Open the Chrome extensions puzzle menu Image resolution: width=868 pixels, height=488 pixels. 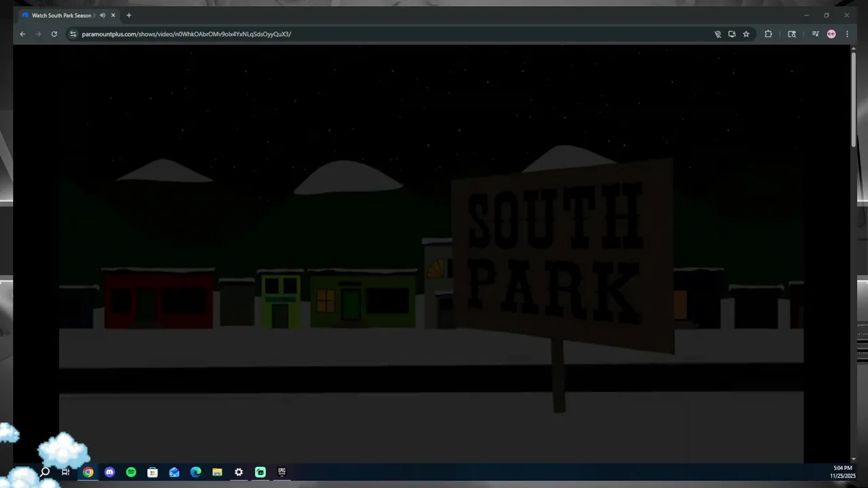[x=768, y=34]
